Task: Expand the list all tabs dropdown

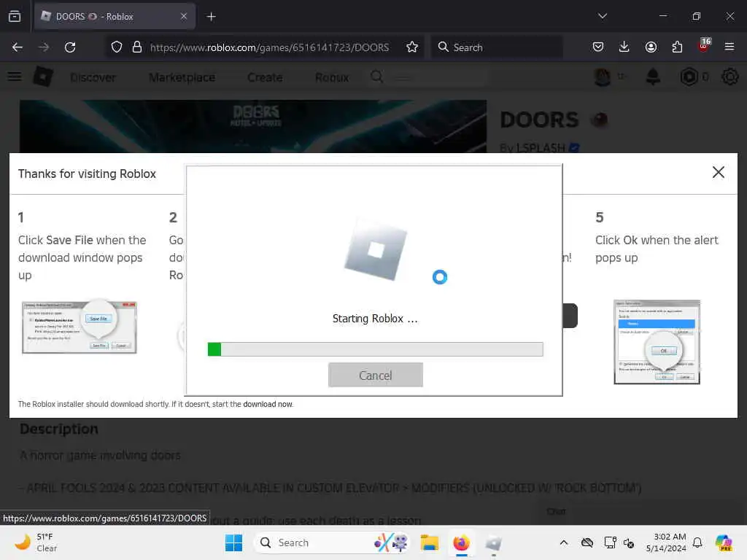Action: 602,16
